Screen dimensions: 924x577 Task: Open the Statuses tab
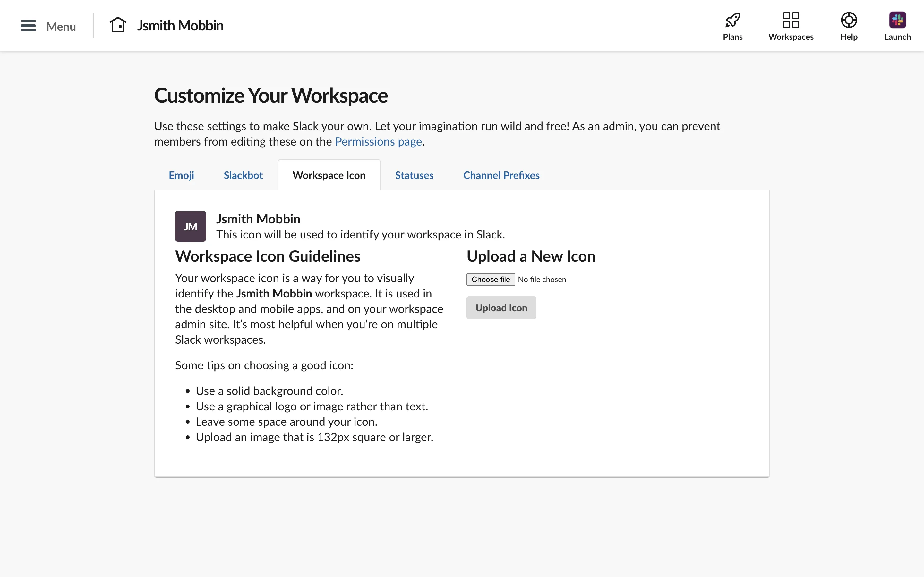coord(414,175)
